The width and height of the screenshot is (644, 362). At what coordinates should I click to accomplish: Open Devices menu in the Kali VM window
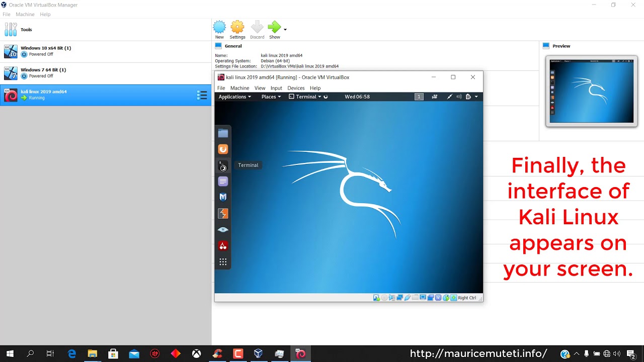296,88
